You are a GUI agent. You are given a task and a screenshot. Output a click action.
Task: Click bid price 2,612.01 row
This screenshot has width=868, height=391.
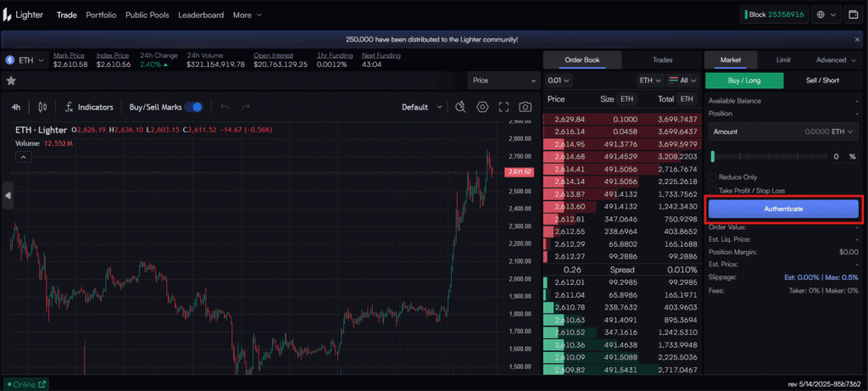622,282
